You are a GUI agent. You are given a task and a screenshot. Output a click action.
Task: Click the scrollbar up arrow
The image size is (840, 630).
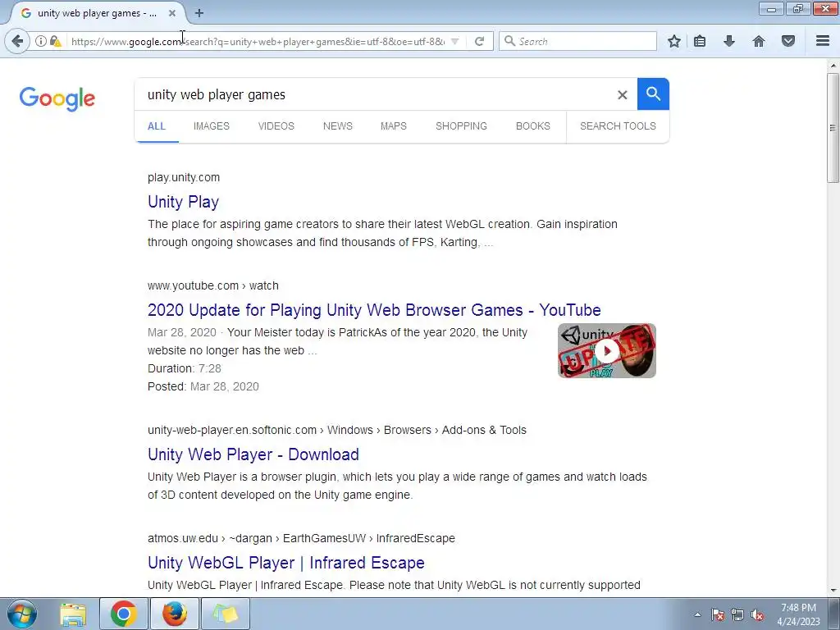(x=833, y=66)
